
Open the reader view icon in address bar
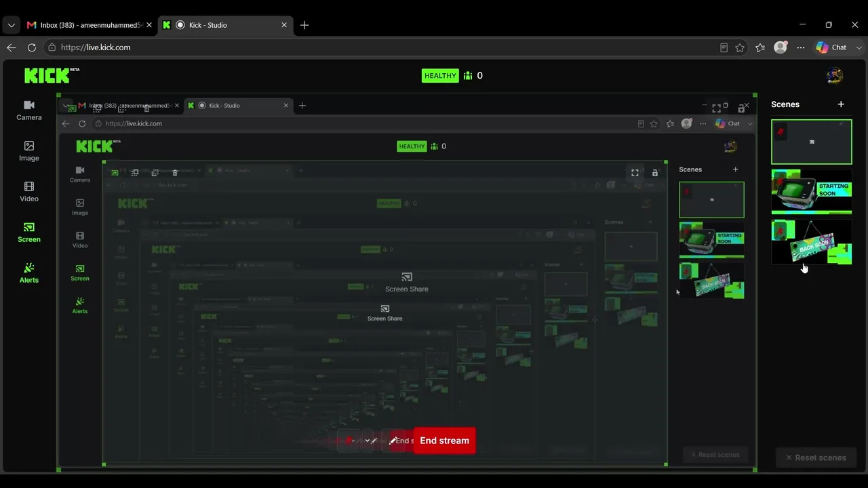tap(724, 47)
